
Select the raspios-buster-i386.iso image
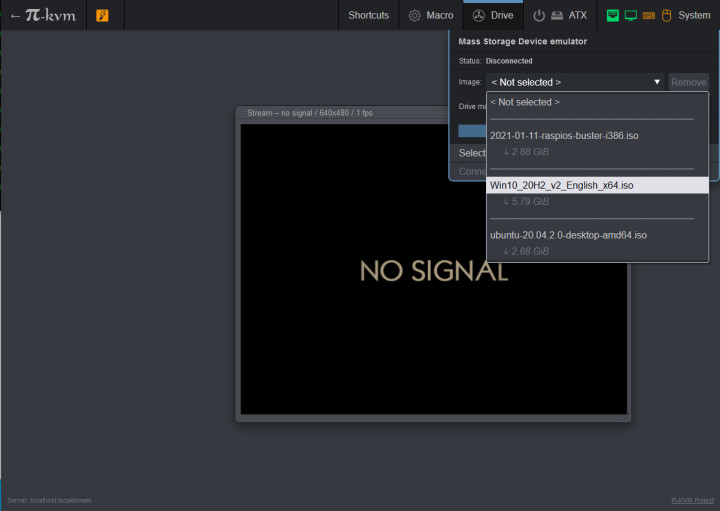[564, 135]
